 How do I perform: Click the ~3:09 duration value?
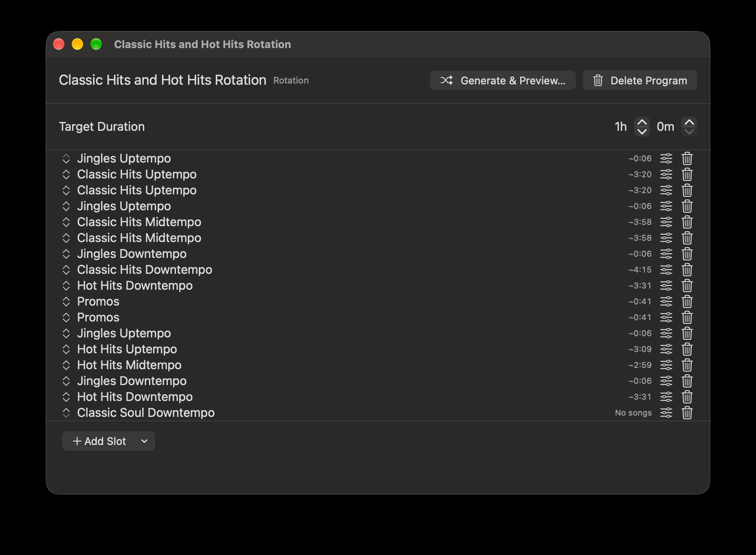[x=640, y=349]
